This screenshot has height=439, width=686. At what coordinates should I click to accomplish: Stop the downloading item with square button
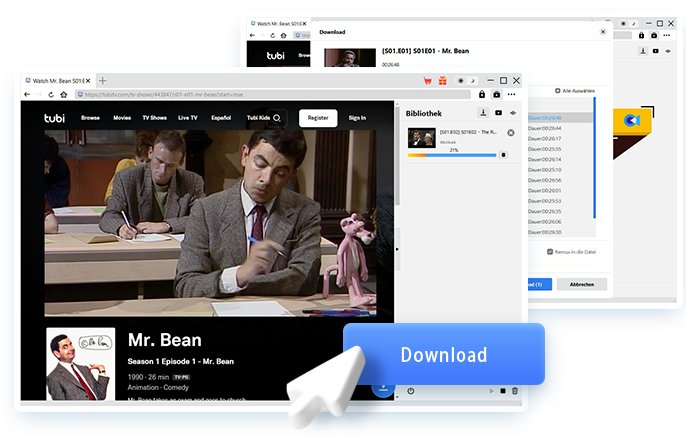(504, 155)
